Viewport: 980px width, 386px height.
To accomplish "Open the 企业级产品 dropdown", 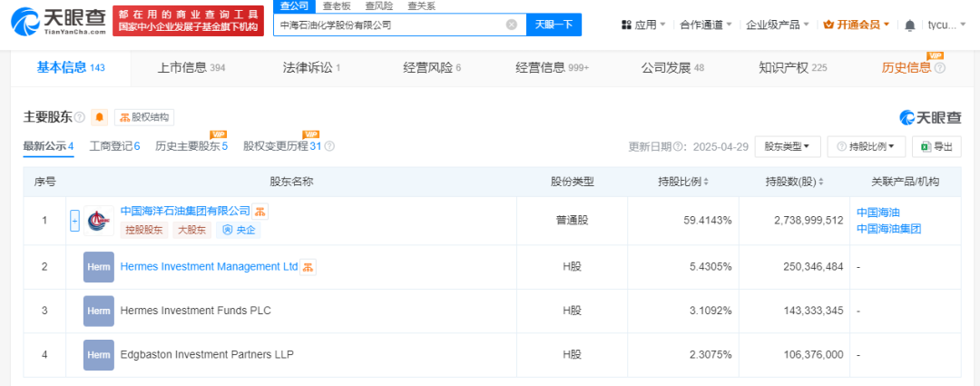I will pyautogui.click(x=778, y=25).
